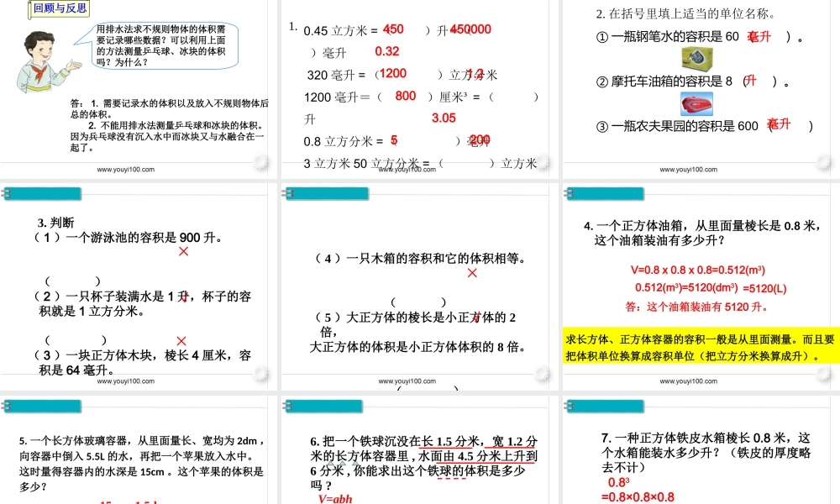This screenshot has height=504, width=840.
Task: Open the www.youyi100.com link
Action: point(126,168)
